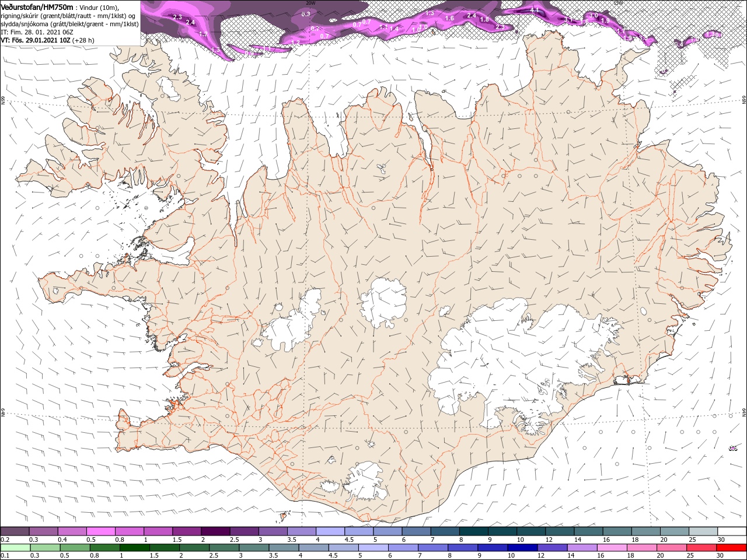Click the '1.5' label under lower scale
The height and width of the screenshot is (560, 747).
tap(155, 556)
